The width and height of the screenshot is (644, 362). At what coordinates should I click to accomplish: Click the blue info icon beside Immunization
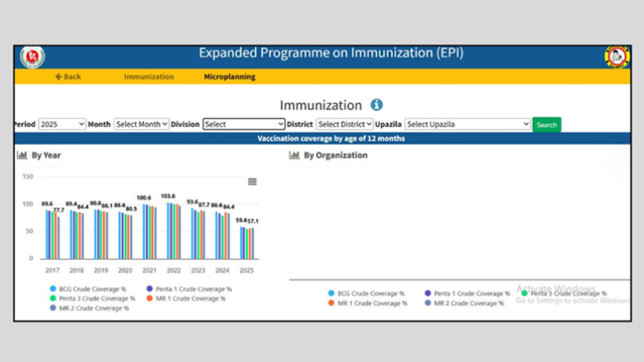(x=377, y=105)
